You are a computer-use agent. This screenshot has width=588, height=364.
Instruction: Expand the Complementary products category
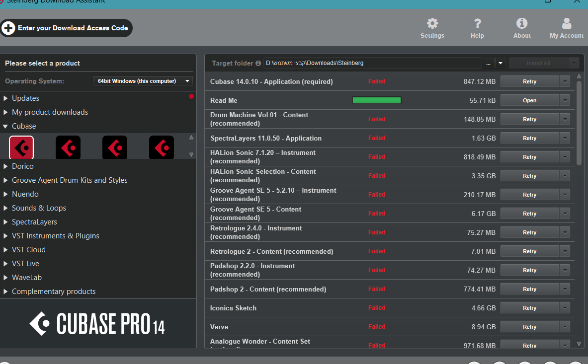[5, 291]
